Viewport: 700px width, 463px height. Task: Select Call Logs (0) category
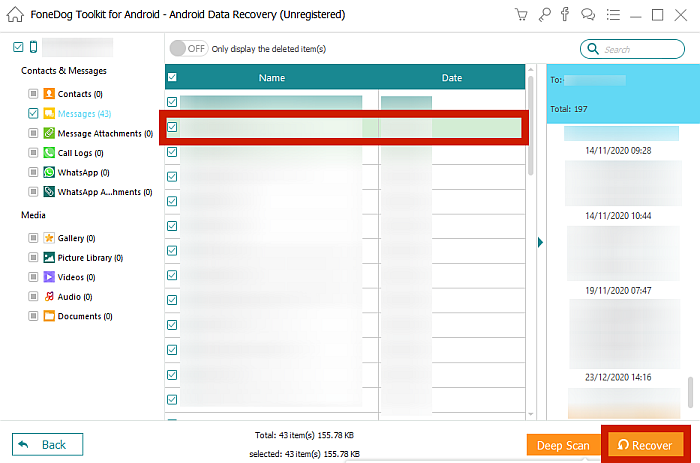[x=80, y=153]
